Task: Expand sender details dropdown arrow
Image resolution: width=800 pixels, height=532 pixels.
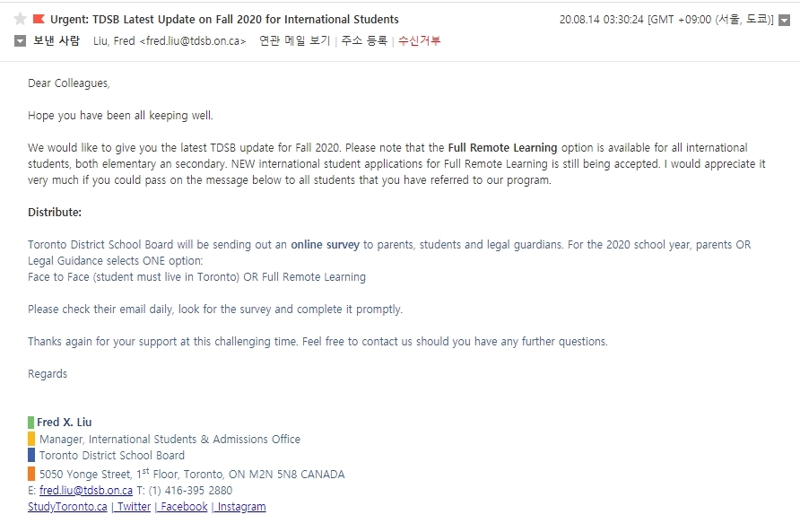Action: [x=20, y=41]
